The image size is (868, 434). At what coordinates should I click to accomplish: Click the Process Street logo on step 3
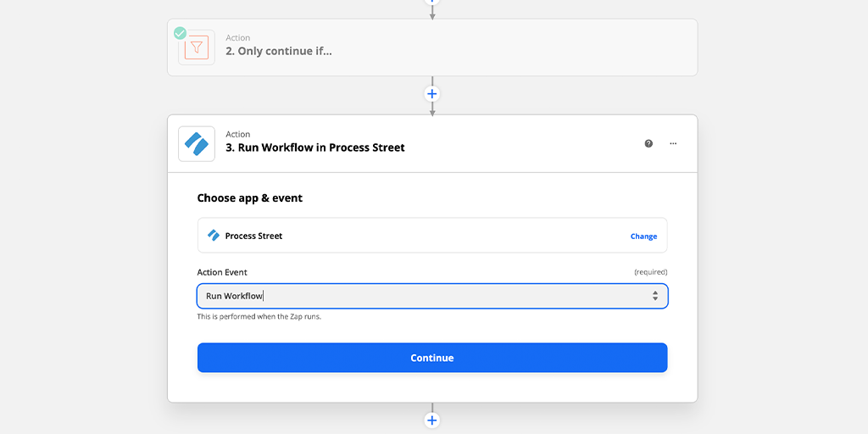click(197, 144)
